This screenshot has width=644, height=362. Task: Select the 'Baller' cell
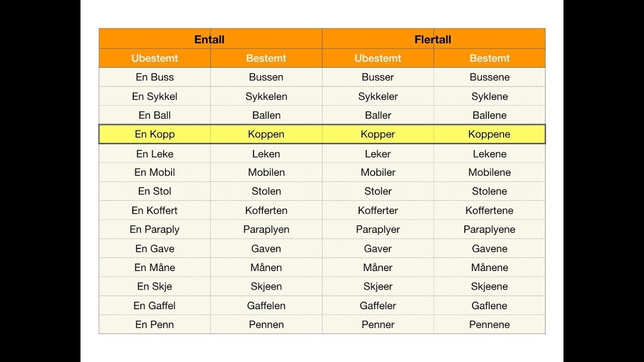tap(378, 116)
